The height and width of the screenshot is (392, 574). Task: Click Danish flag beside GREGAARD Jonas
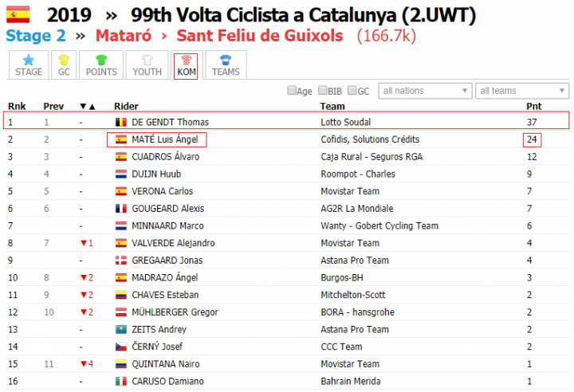121,261
